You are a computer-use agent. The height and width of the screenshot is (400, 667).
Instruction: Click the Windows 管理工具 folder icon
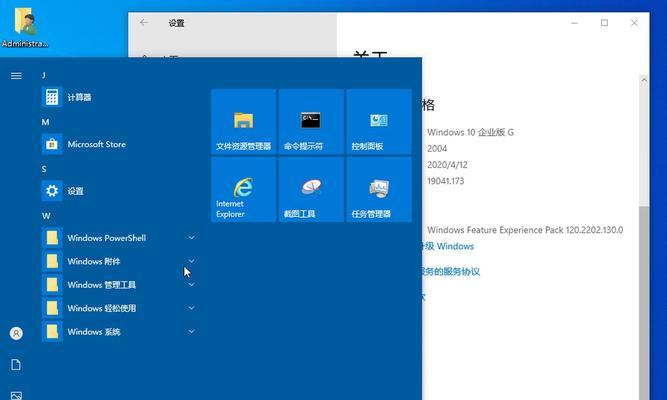click(x=52, y=284)
